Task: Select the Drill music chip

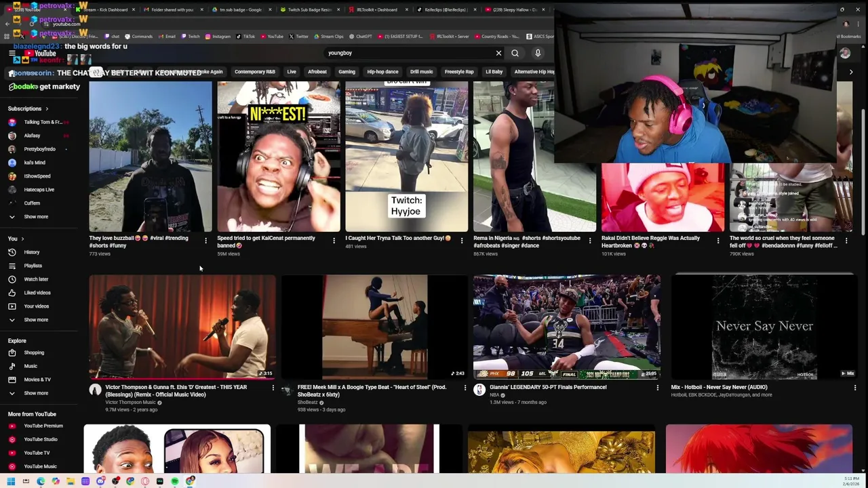Action: (x=421, y=72)
